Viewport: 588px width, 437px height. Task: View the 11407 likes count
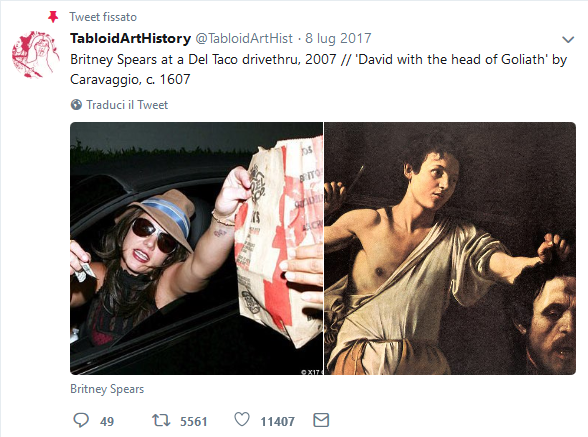pyautogui.click(x=278, y=422)
